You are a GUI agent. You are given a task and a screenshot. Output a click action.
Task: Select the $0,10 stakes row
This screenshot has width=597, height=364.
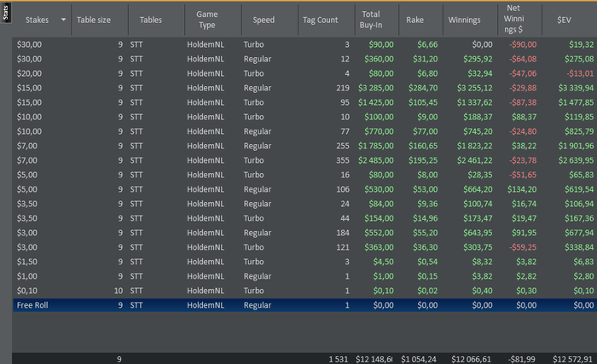[304, 291]
